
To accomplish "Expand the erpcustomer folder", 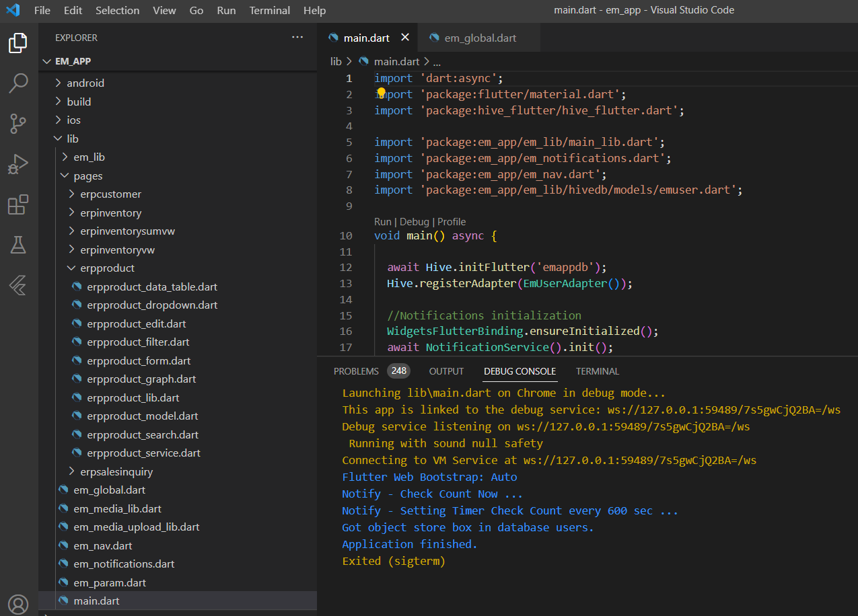I will pos(72,194).
